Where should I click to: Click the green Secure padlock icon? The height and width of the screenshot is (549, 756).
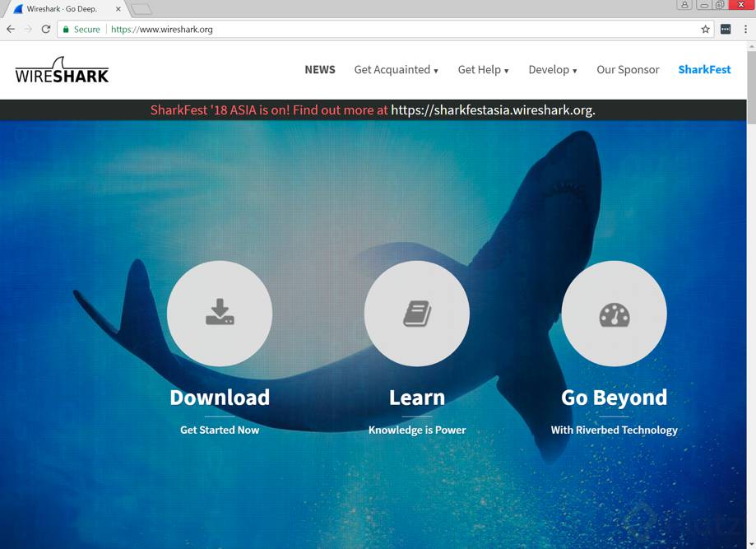tap(66, 29)
